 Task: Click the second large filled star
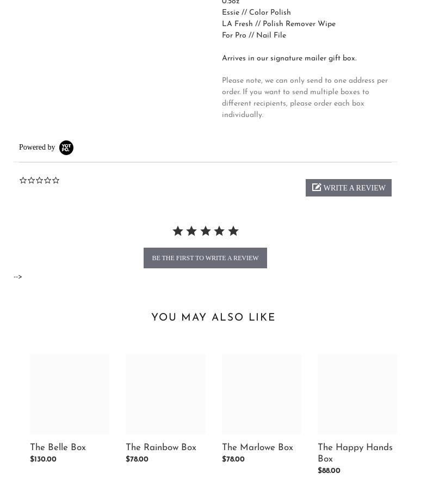pos(191,231)
